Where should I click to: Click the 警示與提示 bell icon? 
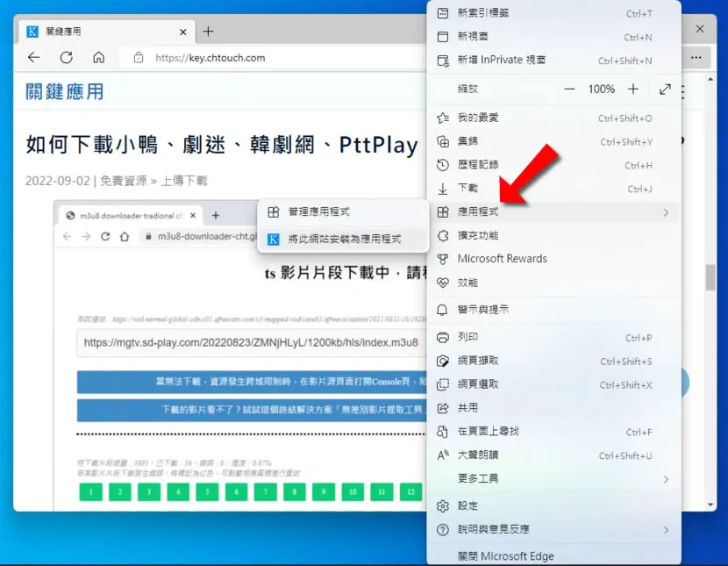click(442, 310)
